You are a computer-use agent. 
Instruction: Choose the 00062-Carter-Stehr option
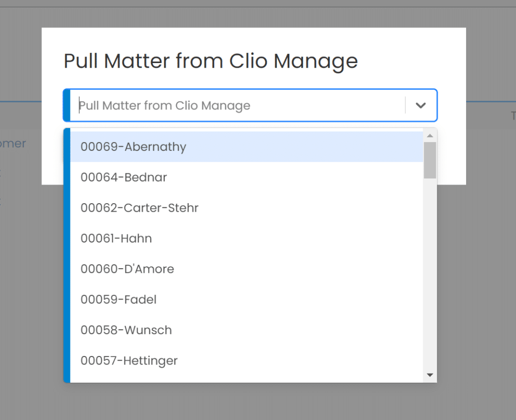(x=139, y=208)
